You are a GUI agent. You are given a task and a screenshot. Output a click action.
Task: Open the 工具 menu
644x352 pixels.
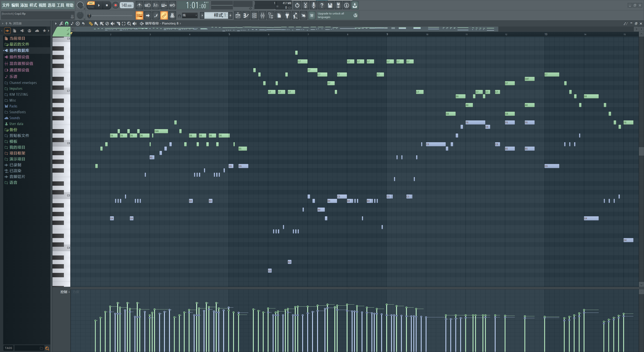pos(60,5)
